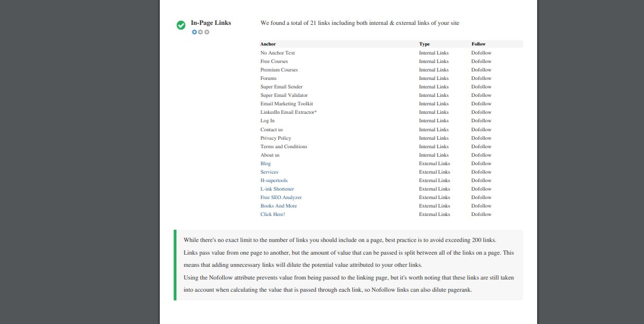Click the Follow column header
644x324 pixels.
(478, 44)
